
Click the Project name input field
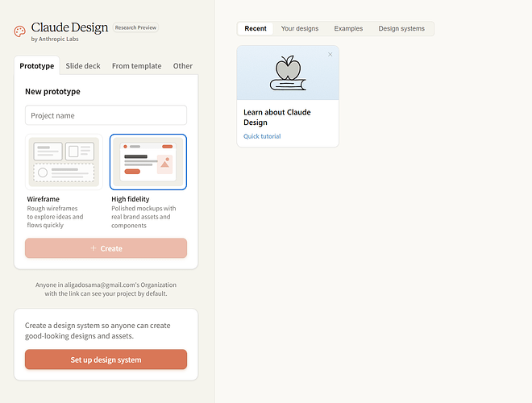click(106, 115)
